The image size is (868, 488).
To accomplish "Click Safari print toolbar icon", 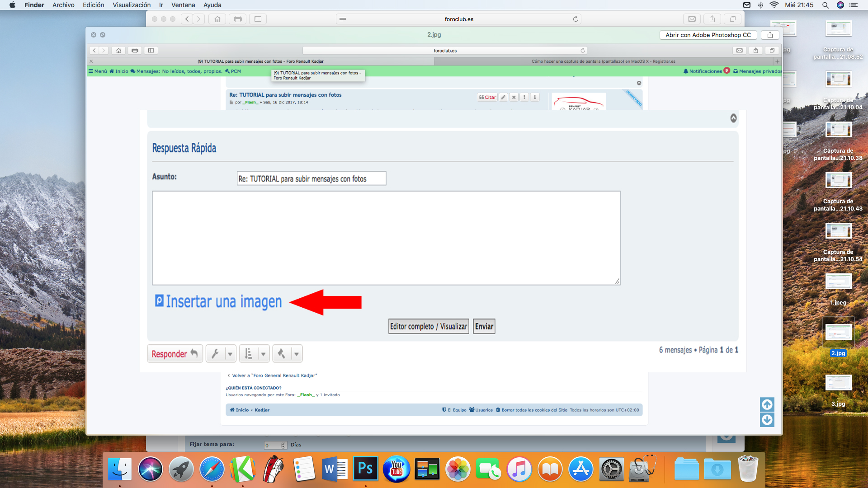I will [238, 19].
